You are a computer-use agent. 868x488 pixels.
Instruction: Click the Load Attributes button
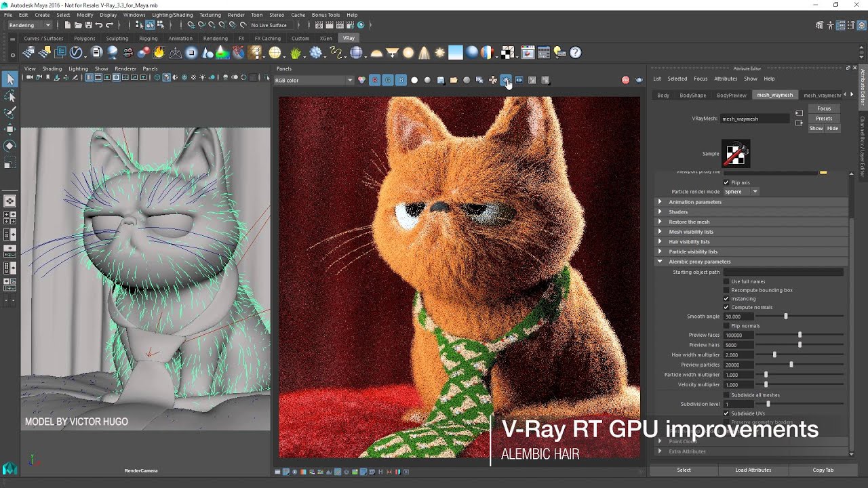coord(753,470)
